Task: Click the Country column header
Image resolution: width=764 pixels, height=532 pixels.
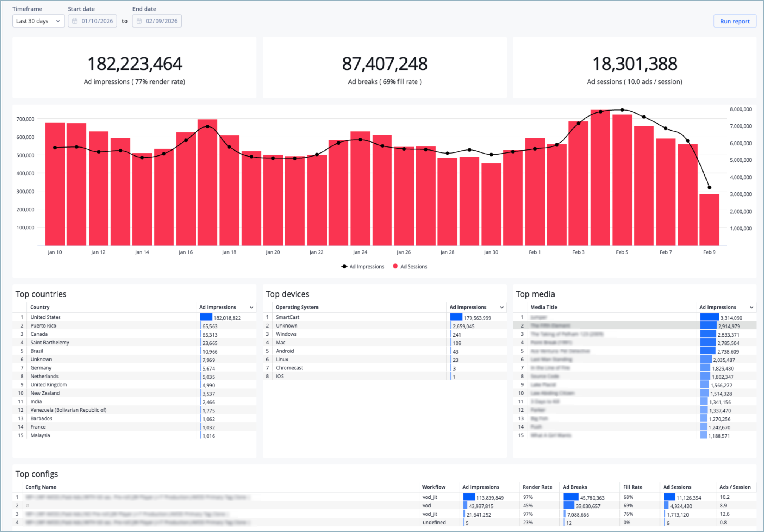Action: pyautogui.click(x=40, y=307)
